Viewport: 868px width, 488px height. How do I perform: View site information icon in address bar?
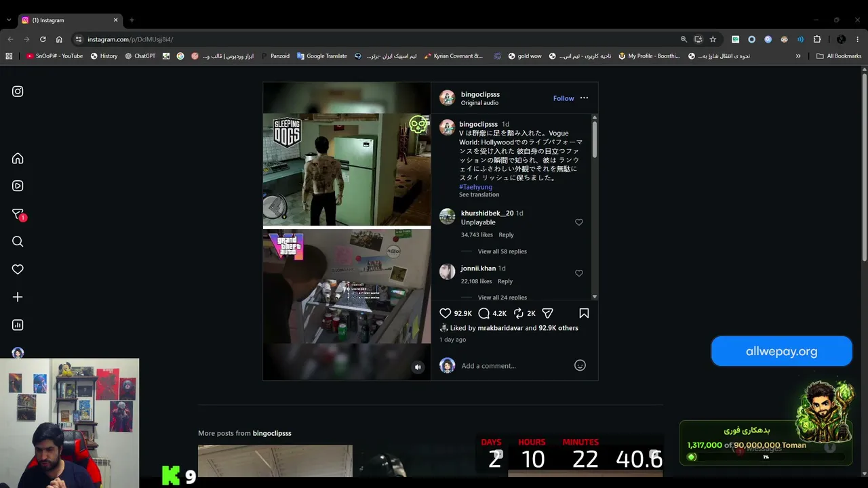[x=79, y=39]
